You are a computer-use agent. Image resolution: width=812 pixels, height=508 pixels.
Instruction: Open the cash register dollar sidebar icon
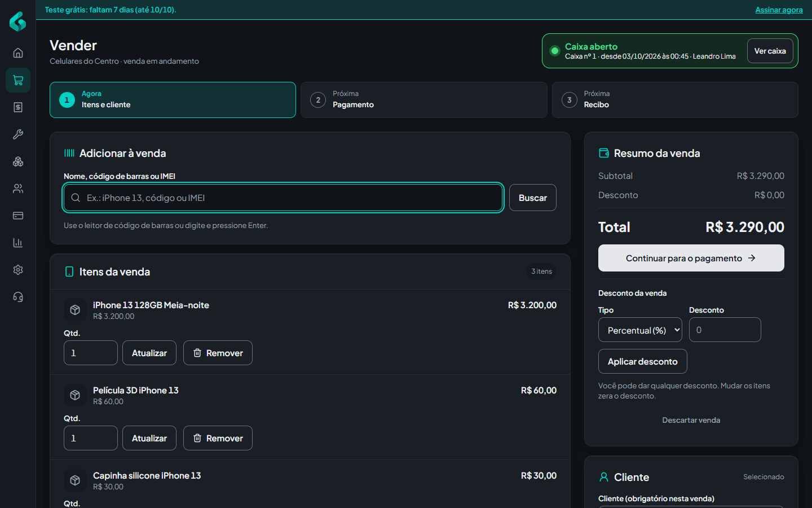(18, 107)
